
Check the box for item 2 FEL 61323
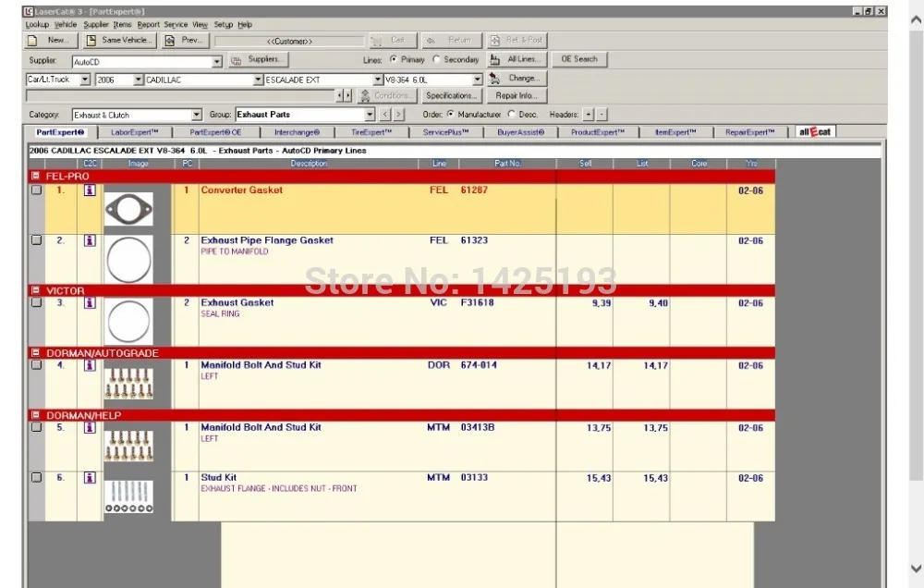point(37,240)
